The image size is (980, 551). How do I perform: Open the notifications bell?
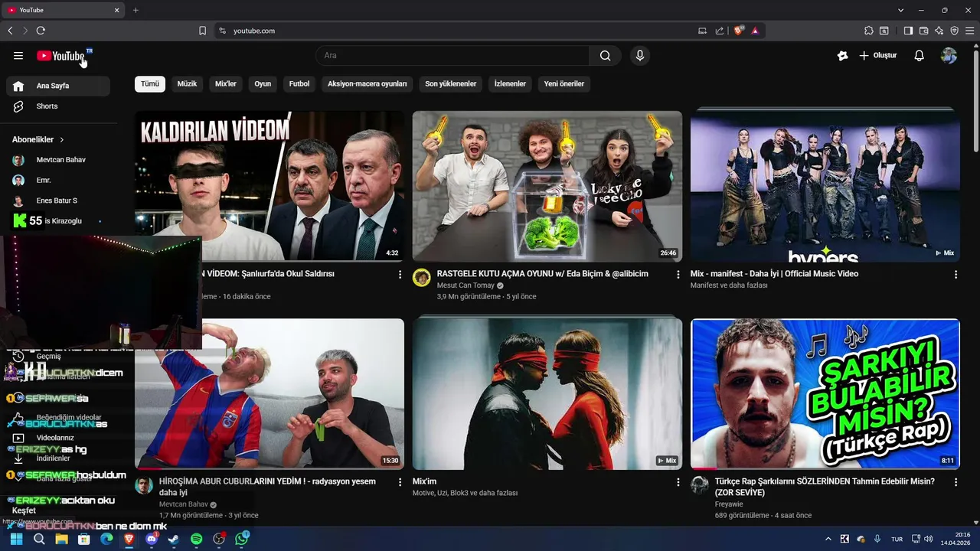[920, 55]
